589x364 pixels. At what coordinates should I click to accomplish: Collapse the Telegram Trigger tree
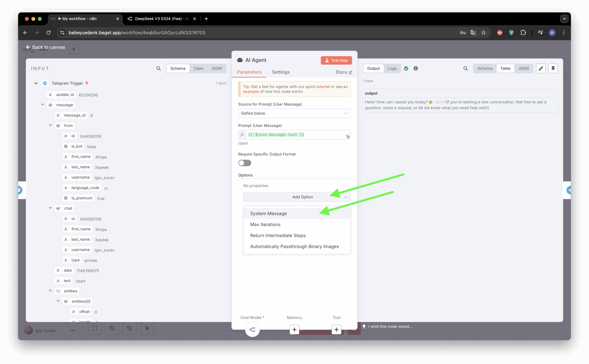click(x=36, y=83)
